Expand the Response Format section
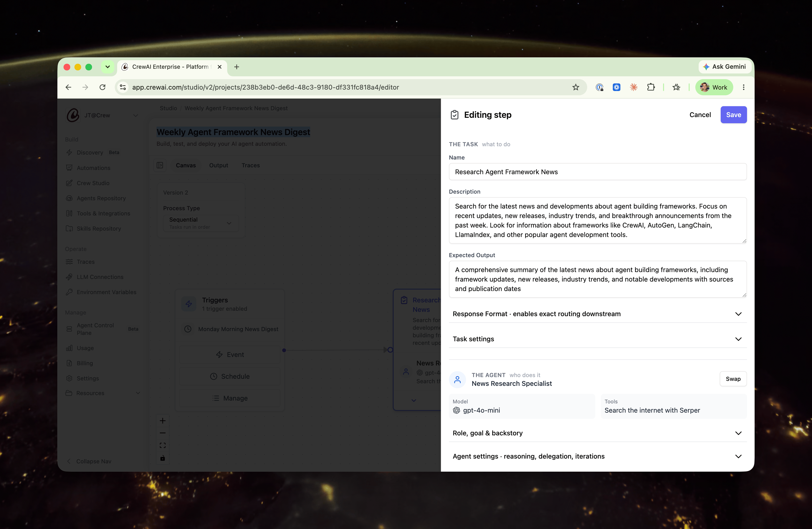Image resolution: width=812 pixels, height=529 pixels. point(598,314)
